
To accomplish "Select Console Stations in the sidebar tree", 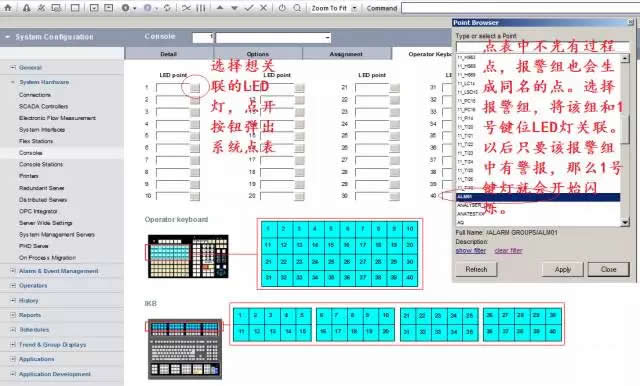I will 41,164.
